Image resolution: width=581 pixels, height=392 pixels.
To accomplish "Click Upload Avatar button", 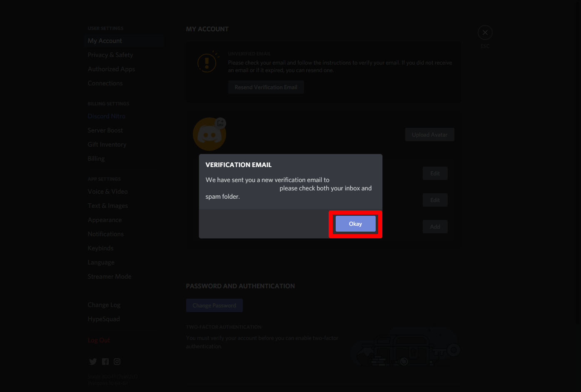I will pyautogui.click(x=429, y=135).
